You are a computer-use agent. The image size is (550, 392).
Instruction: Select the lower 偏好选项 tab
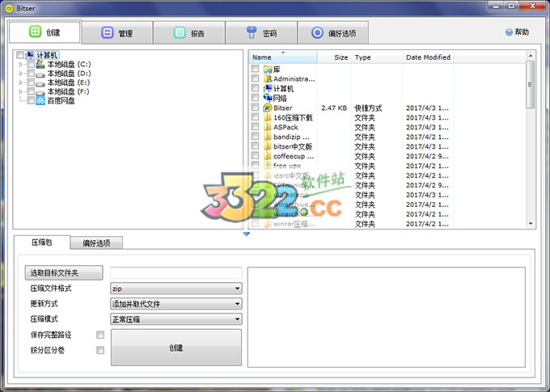pyautogui.click(x=96, y=243)
